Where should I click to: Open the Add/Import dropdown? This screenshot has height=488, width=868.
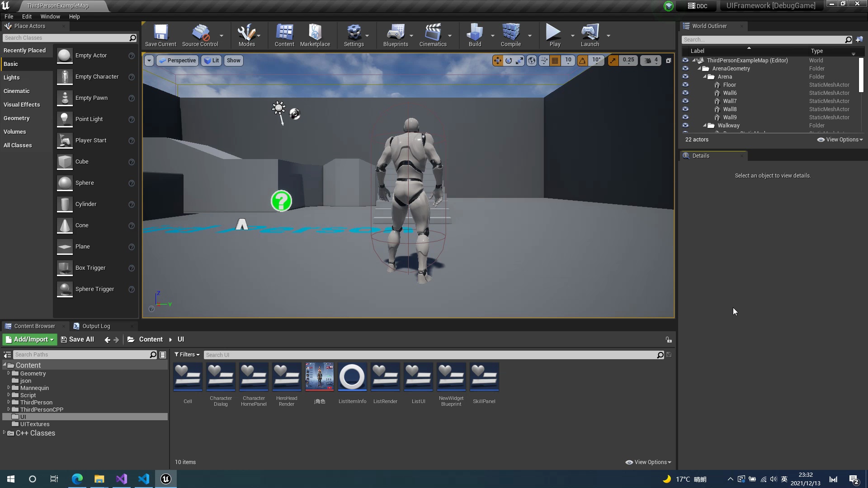(30, 340)
